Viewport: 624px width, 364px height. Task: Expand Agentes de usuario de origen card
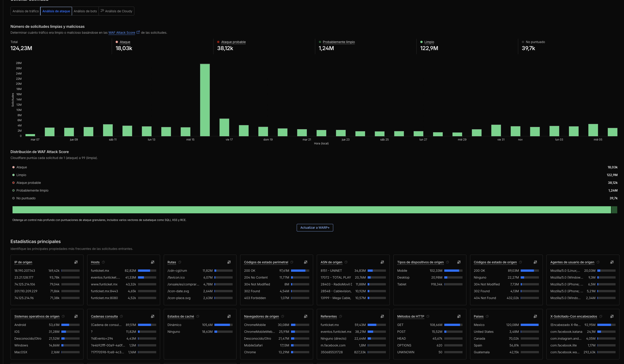click(612, 262)
